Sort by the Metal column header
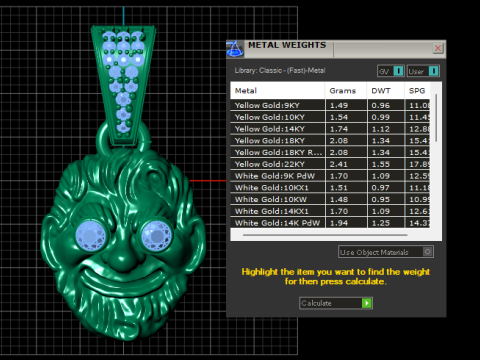 point(277,91)
